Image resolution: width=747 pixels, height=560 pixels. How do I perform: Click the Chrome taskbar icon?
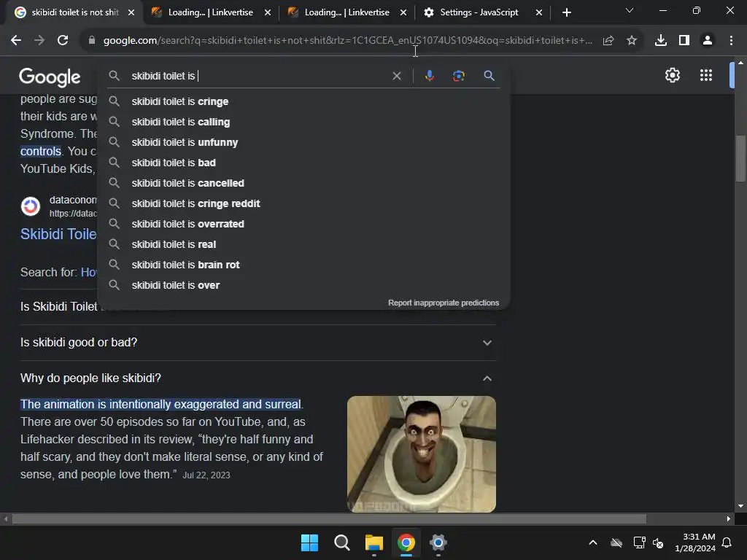tap(406, 542)
